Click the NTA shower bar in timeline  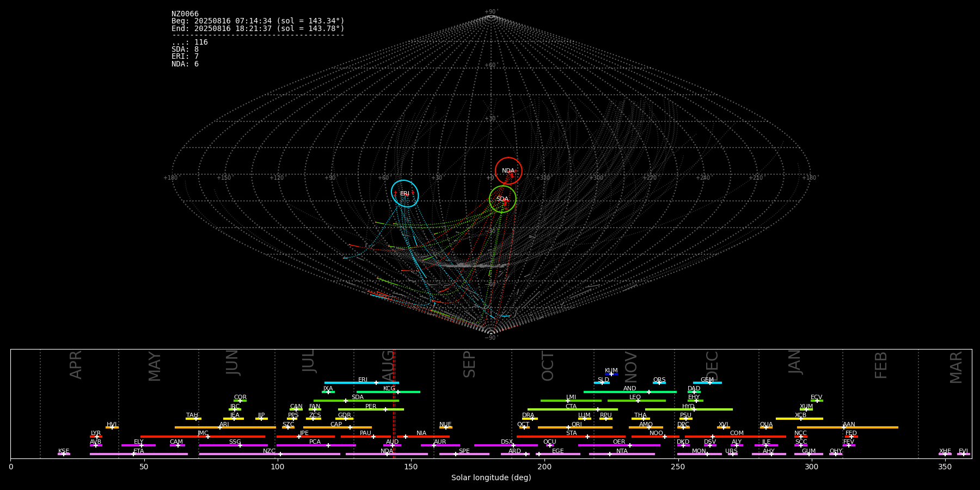622,454
